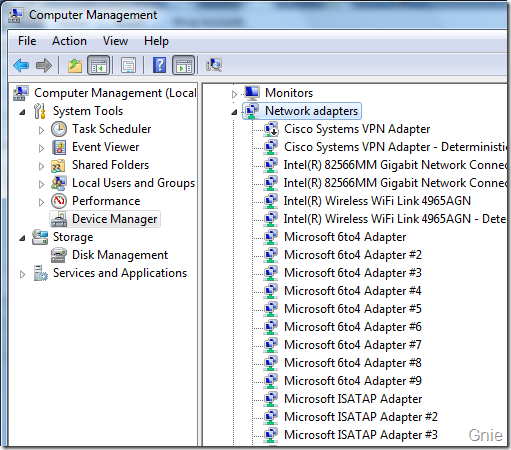
Task: Select Microsoft 6to4 Adapter without number
Action: [x=345, y=237]
